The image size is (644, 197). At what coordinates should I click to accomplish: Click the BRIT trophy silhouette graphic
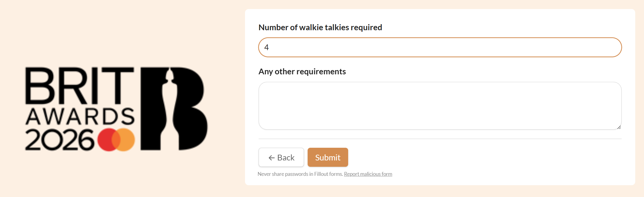169,106
